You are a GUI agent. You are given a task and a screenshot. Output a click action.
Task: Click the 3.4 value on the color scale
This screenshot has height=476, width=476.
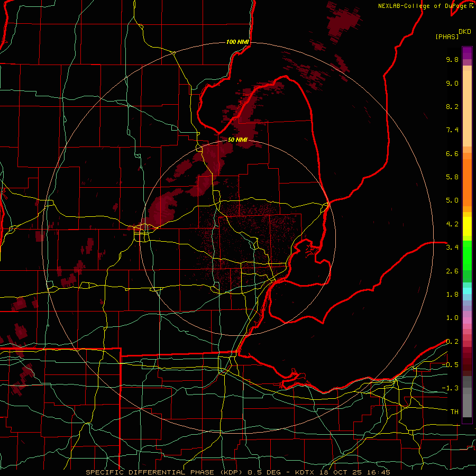click(452, 248)
